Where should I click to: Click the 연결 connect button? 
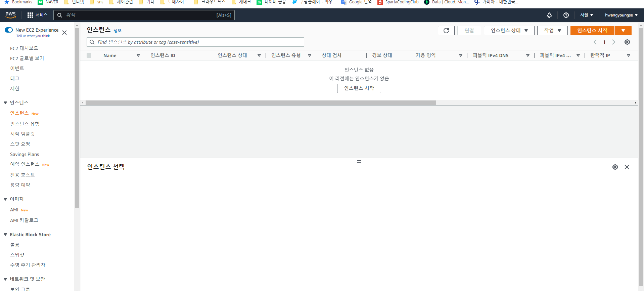pos(469,31)
